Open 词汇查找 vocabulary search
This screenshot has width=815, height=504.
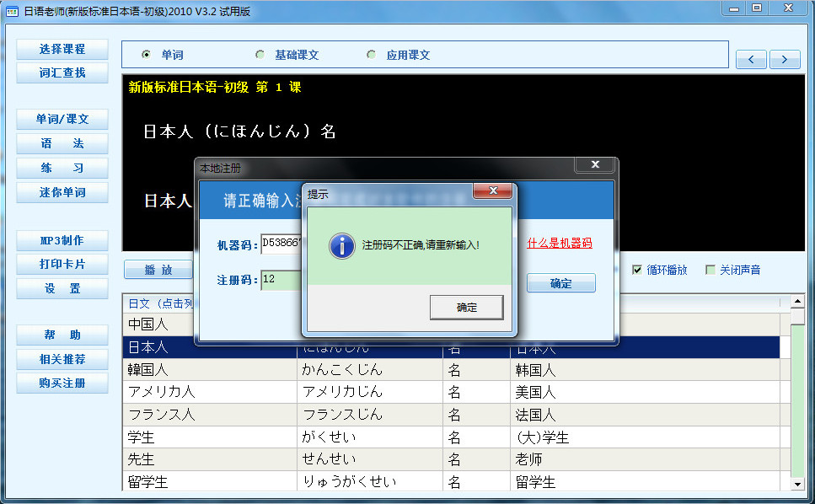(62, 72)
